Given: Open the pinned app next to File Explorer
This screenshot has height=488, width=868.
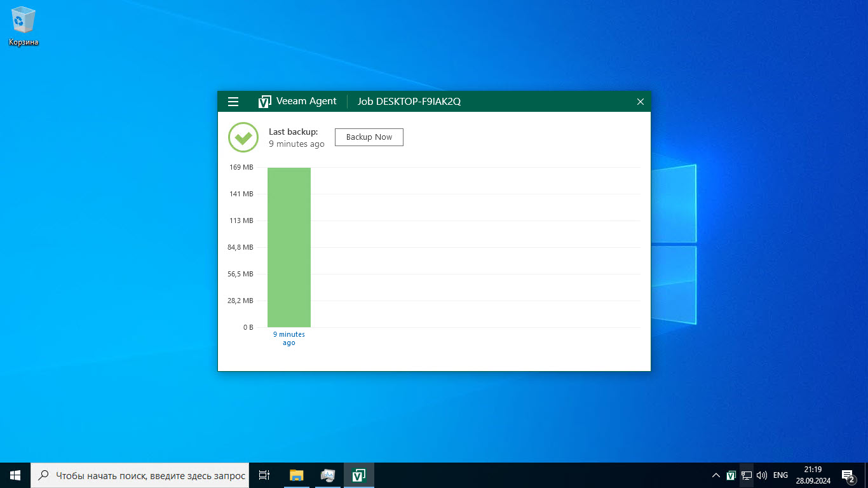Looking at the screenshot, I should (x=328, y=475).
